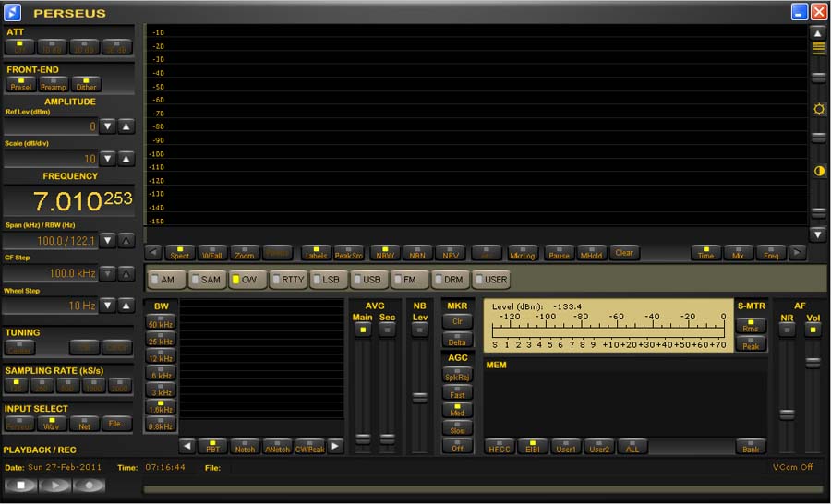
Task: Decrease Scale dB/div with the down arrow
Action: pos(108,159)
